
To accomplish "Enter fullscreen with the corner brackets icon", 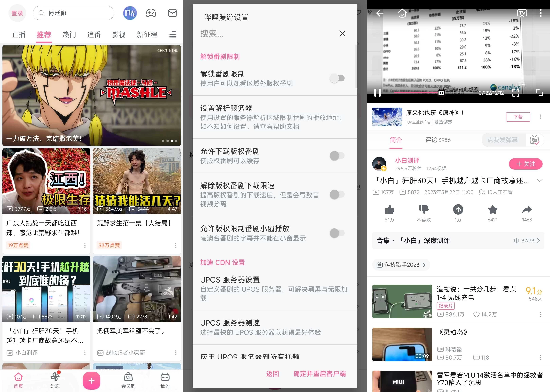I will coord(539,93).
